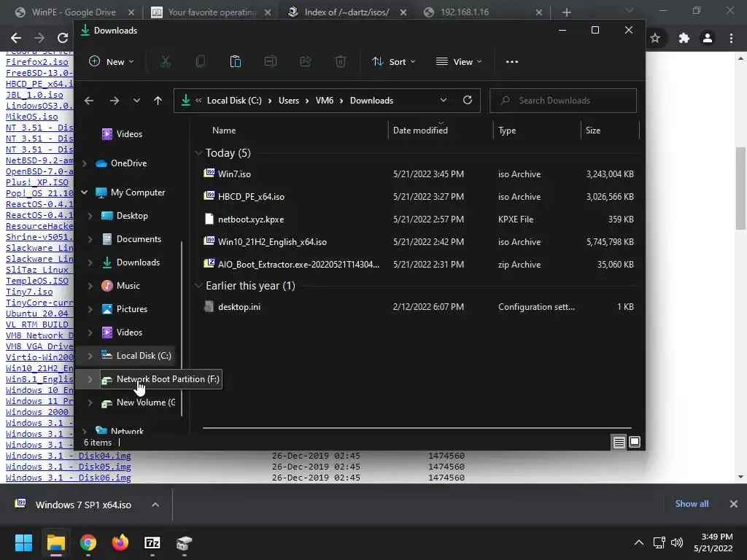Click the Cut scissors icon in toolbar
Screen dimensions: 747x560
166,61
